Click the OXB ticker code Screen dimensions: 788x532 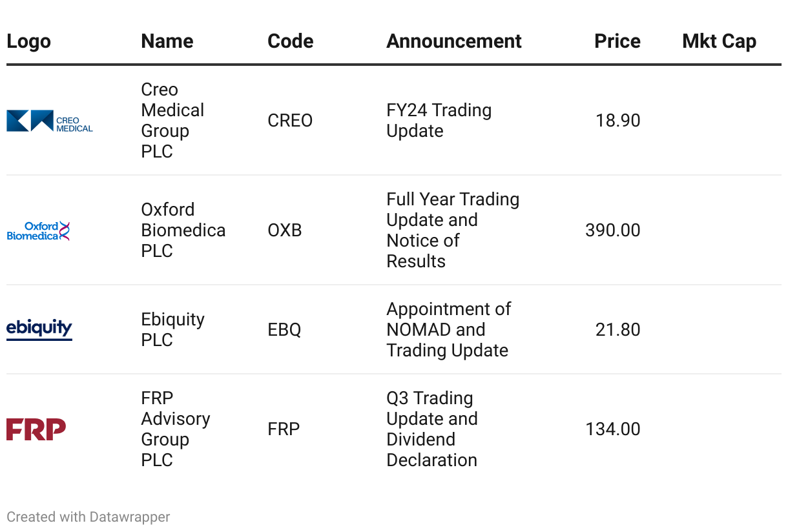point(284,230)
